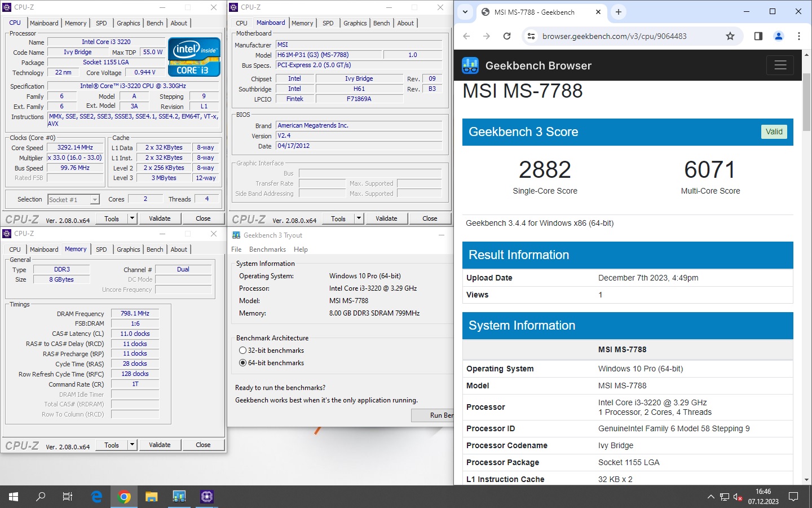Launch Edge from the taskbar
Screen dimensions: 812x508
point(96,497)
